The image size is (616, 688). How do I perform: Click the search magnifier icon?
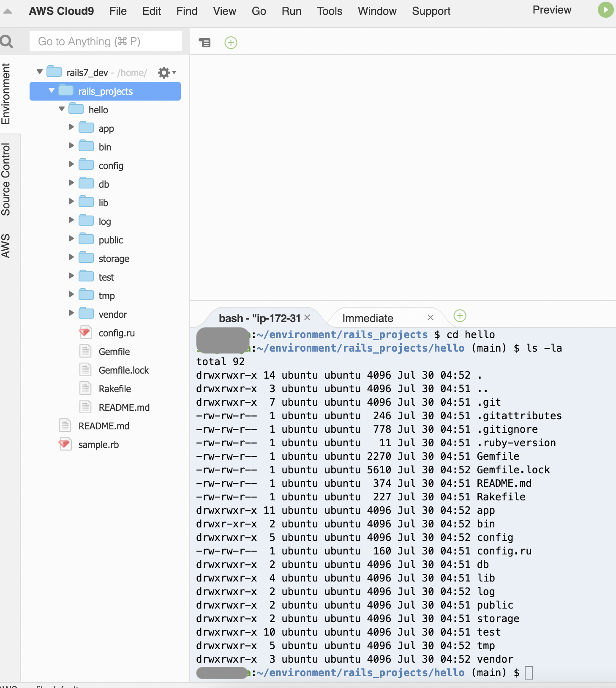point(6,41)
